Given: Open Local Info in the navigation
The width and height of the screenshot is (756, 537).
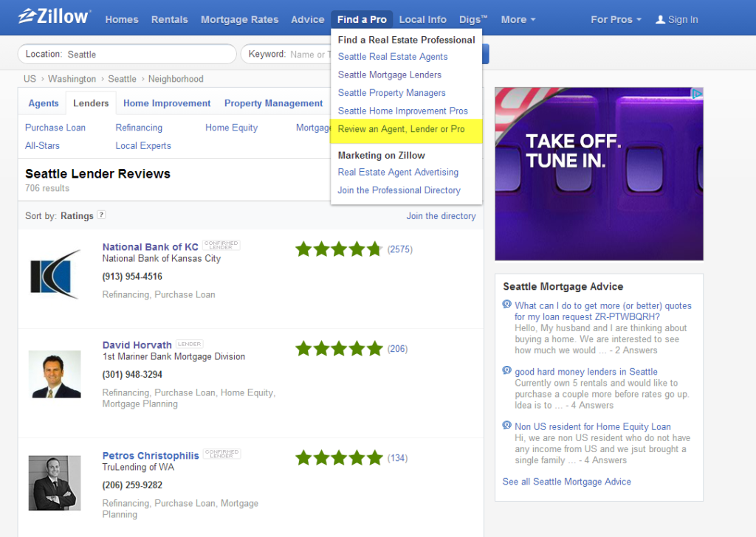Looking at the screenshot, I should click(x=423, y=20).
